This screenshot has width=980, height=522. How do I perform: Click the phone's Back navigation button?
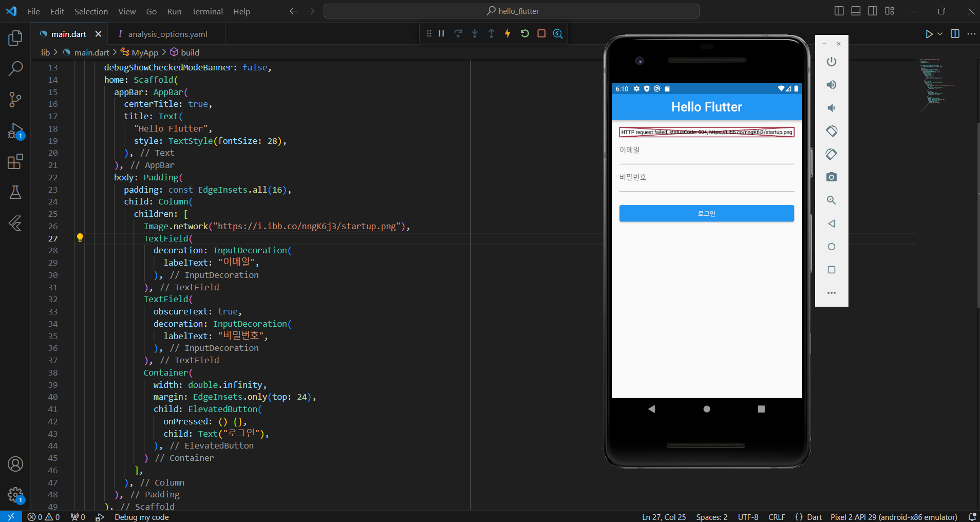coord(651,409)
